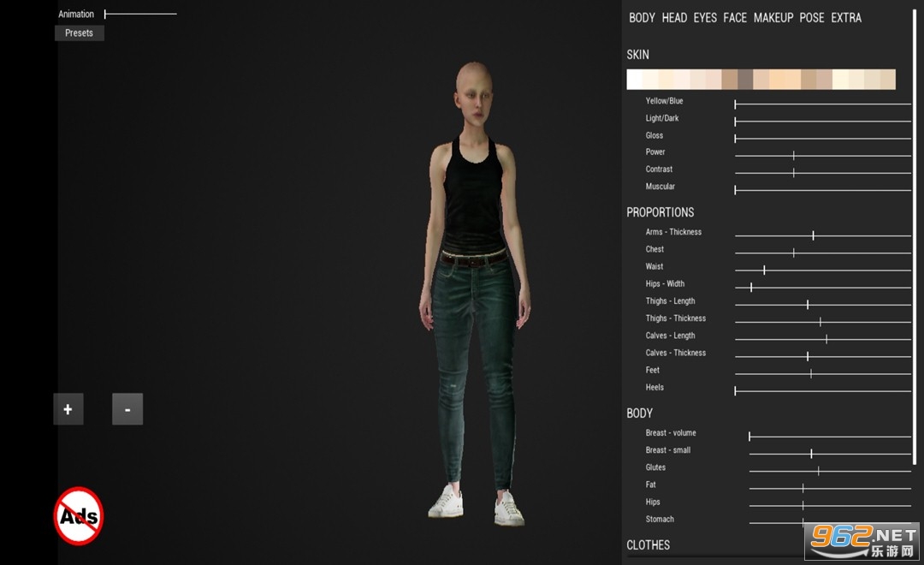Viewport: 924px width, 565px height.
Task: Adjust the Muscular slider
Action: (x=823, y=190)
